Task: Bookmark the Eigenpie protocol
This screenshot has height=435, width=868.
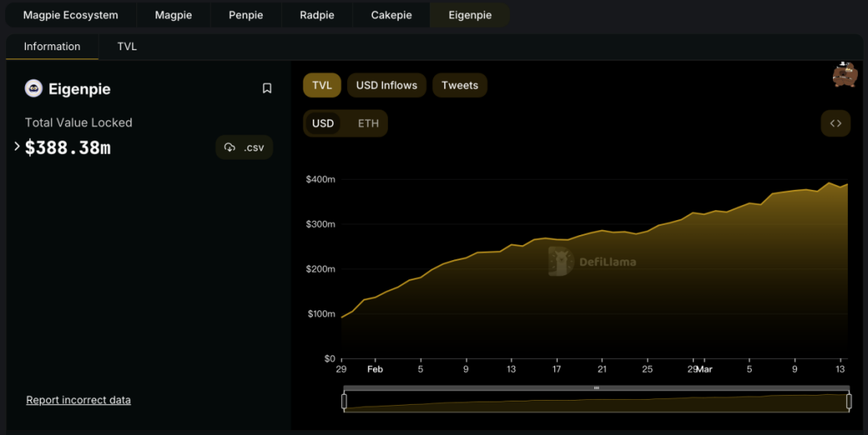Action: click(267, 89)
